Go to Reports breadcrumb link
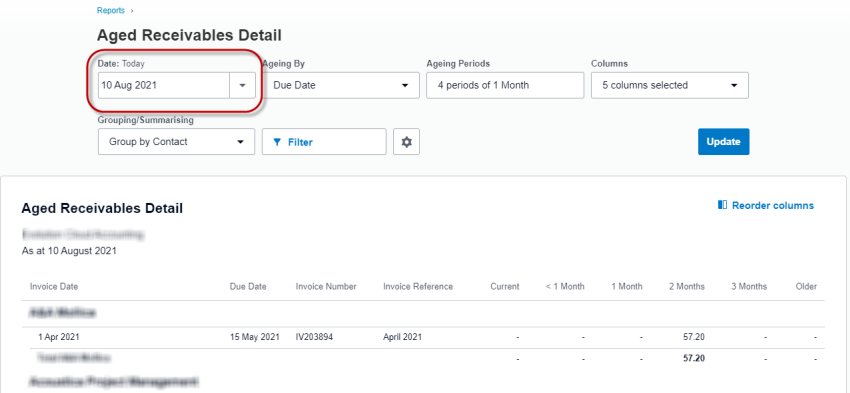The image size is (850, 393). [x=111, y=10]
